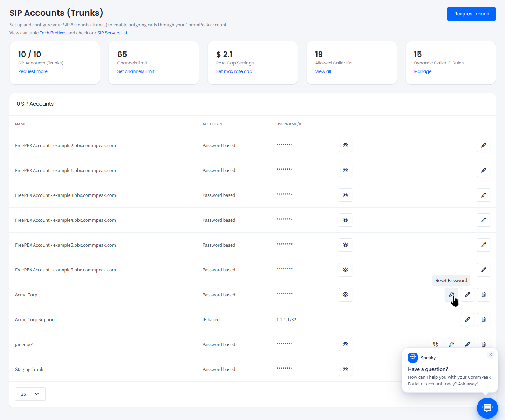Click Set channels limit link

click(136, 71)
